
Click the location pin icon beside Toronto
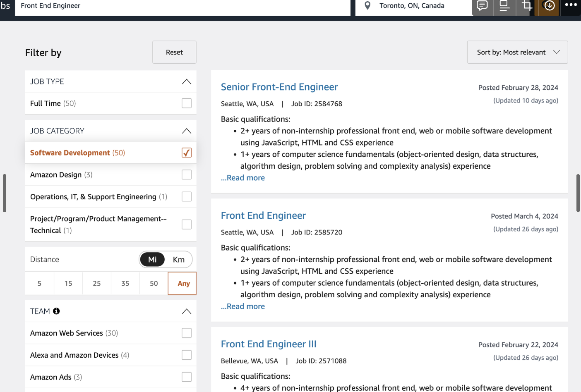click(x=367, y=6)
